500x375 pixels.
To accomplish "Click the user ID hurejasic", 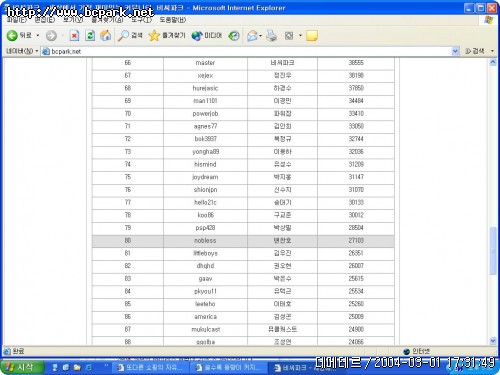I will pyautogui.click(x=205, y=88).
